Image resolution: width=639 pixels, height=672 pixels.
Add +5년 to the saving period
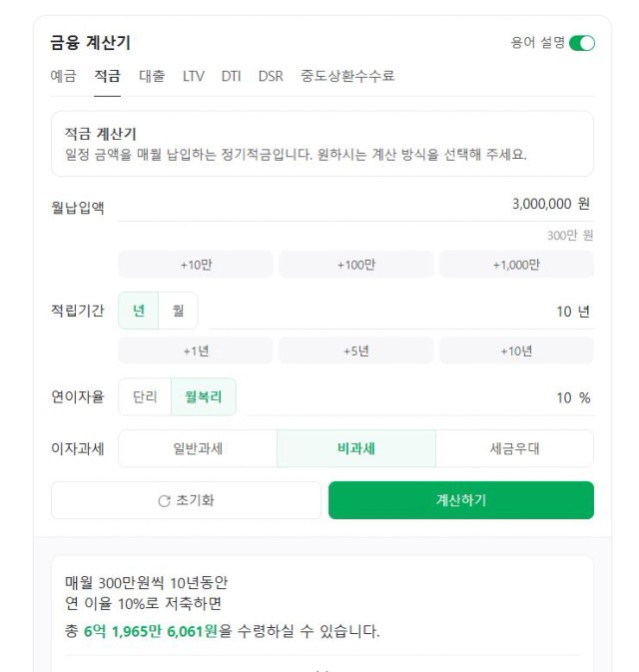point(356,351)
